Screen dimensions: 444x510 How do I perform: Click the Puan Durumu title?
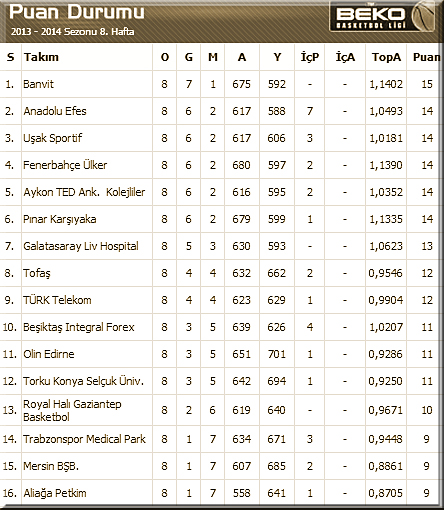click(77, 12)
